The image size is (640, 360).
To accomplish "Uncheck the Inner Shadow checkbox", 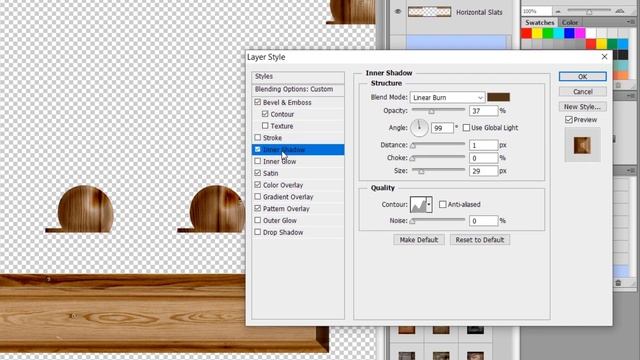I will 258,149.
